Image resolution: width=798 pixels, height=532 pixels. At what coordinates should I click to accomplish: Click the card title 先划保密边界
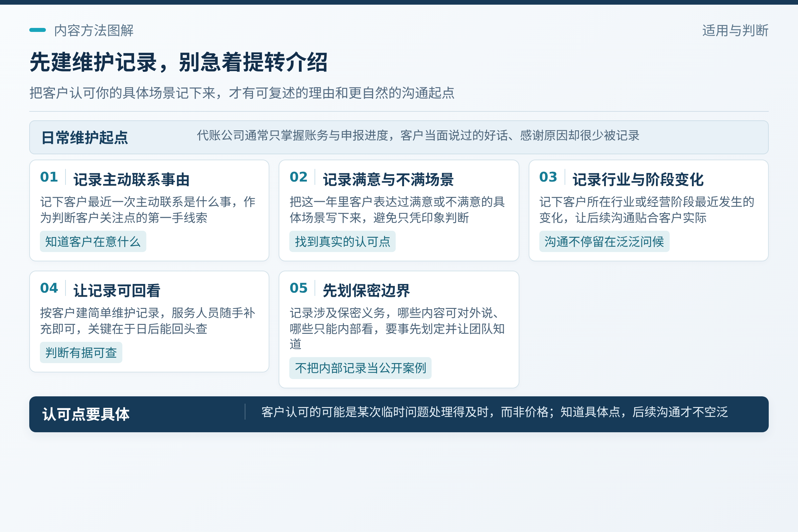point(366,291)
